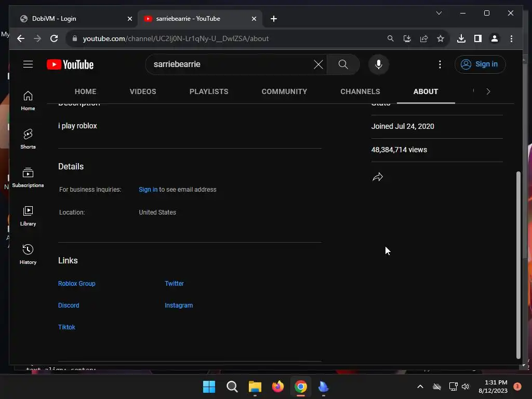Clear the search text with the X
532x399 pixels.
coord(318,64)
